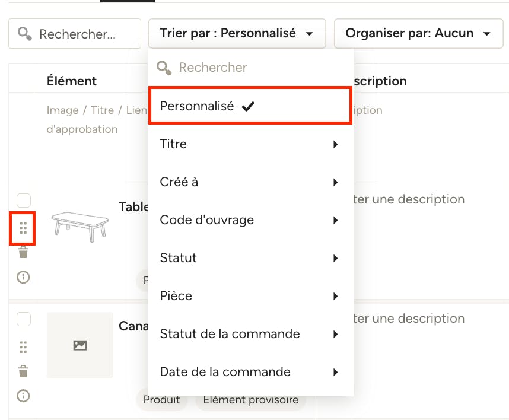Tick the checkbox for the Canapé row
The width and height of the screenshot is (509, 420).
pos(24,319)
